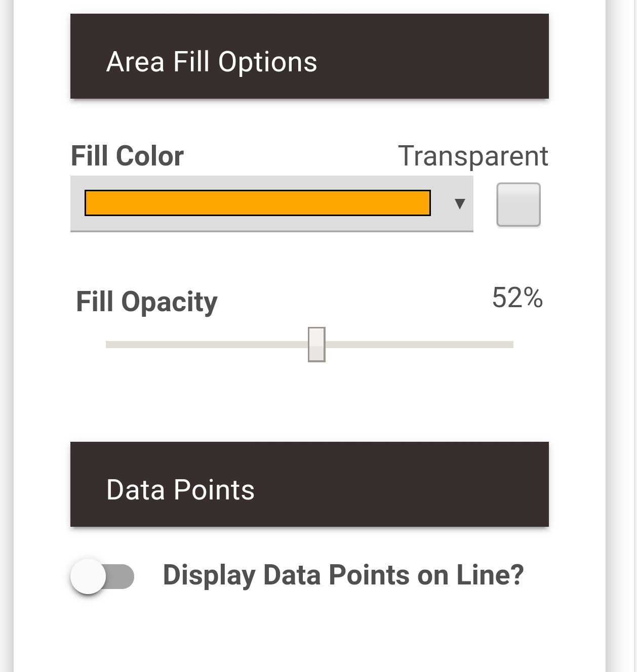Click the "Transparent" label text
The height and width of the screenshot is (672, 637).
[473, 156]
